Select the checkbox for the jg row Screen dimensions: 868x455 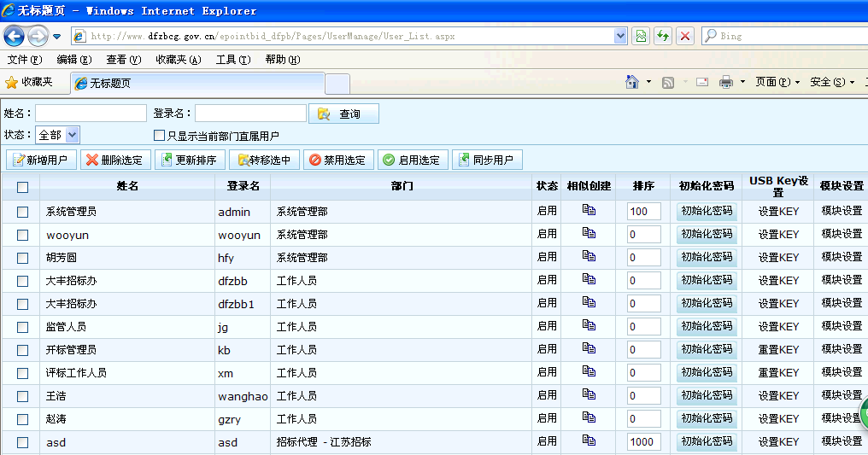point(22,327)
